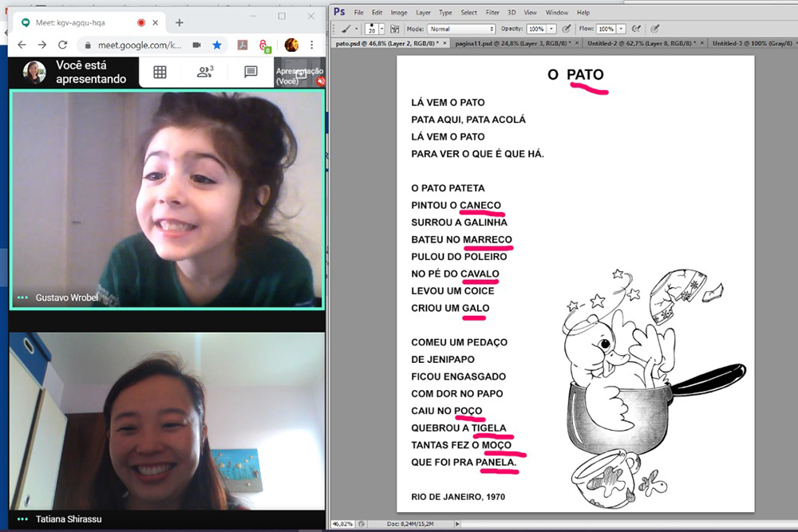Open the Meet chat panel
Screen dimensions: 798x532
coord(251,72)
